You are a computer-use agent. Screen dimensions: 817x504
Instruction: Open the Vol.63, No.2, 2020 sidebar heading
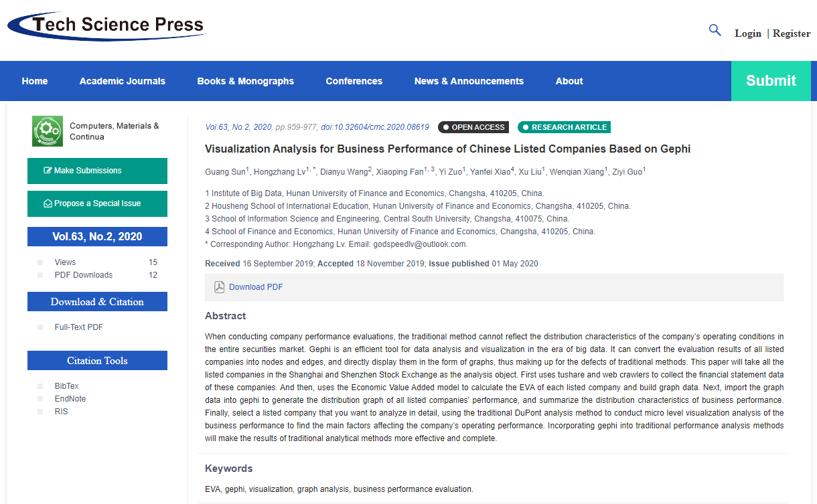(97, 236)
